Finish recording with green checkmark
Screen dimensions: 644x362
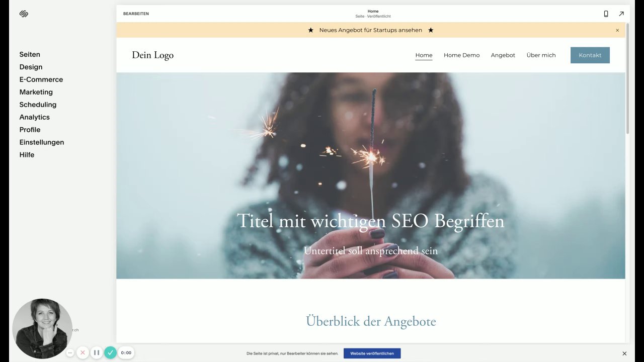point(110,353)
